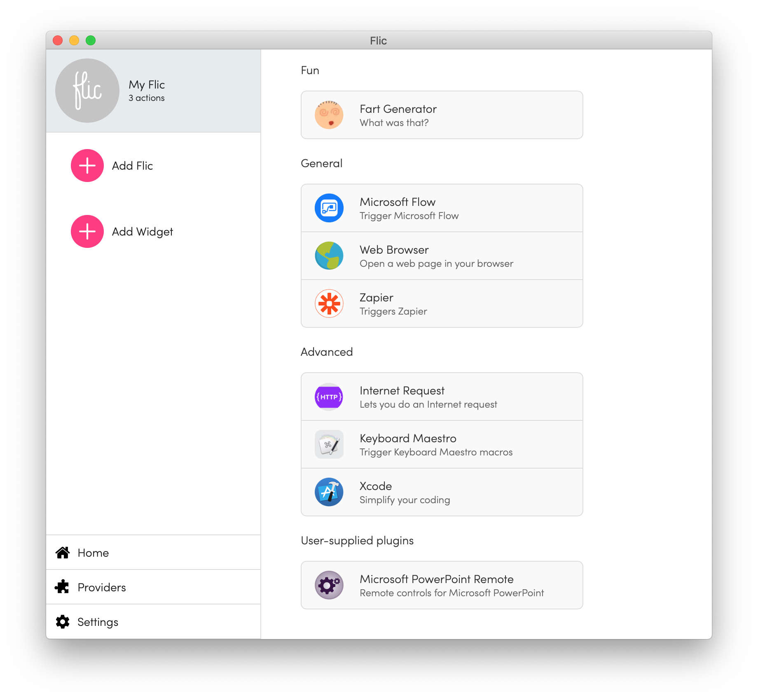This screenshot has width=758, height=700.
Task: Click the green zoom window button
Action: tap(90, 40)
